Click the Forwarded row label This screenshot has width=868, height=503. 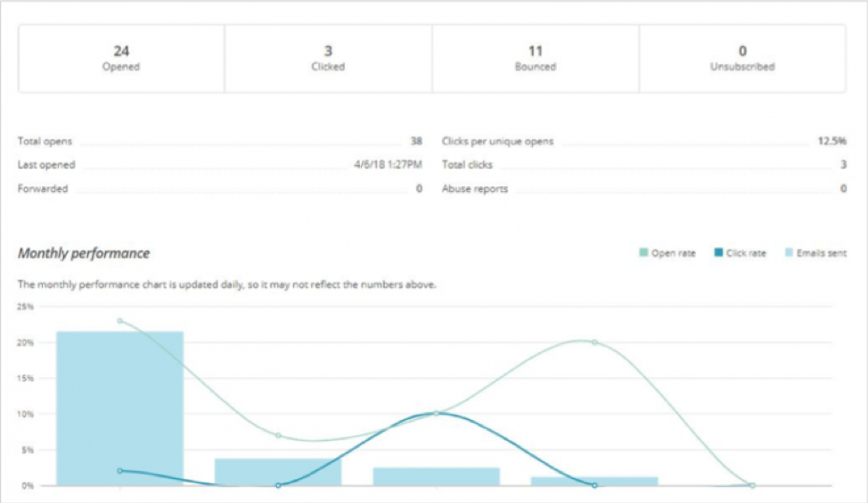43,189
